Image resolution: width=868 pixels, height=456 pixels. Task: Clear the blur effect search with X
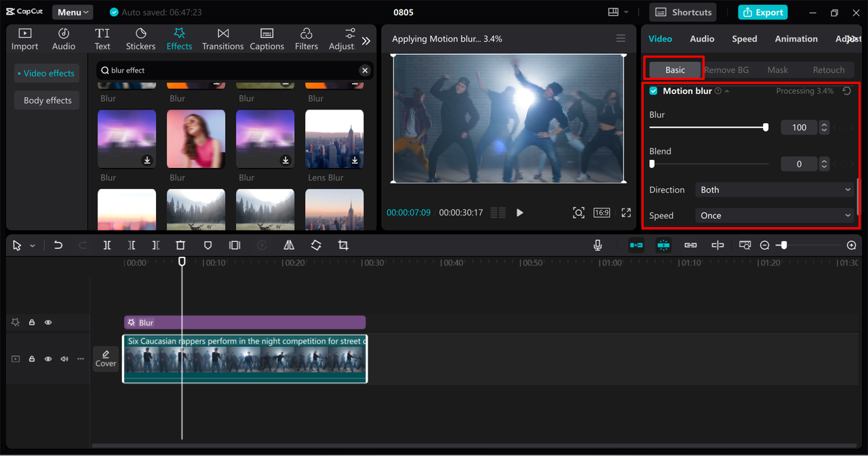pos(365,70)
